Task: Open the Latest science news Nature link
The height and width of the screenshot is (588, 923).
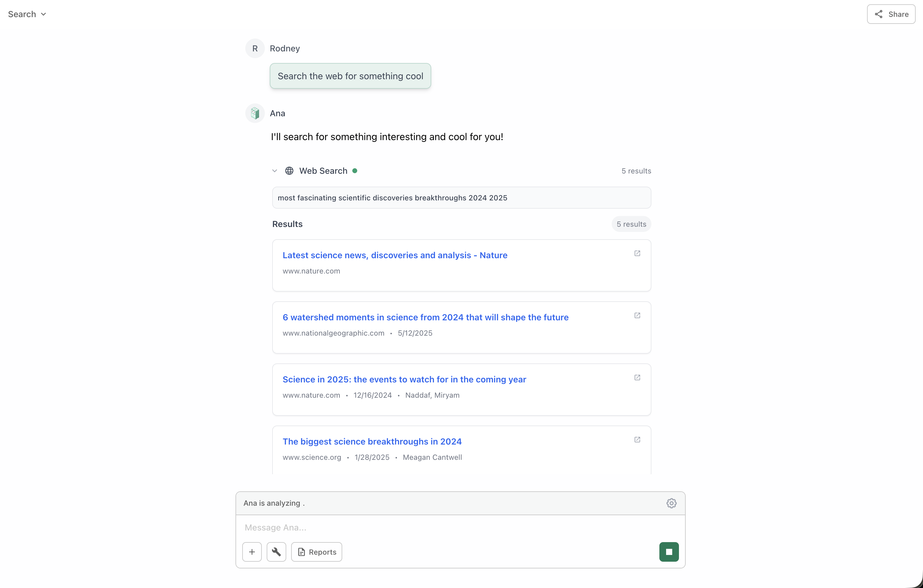Action: click(395, 255)
